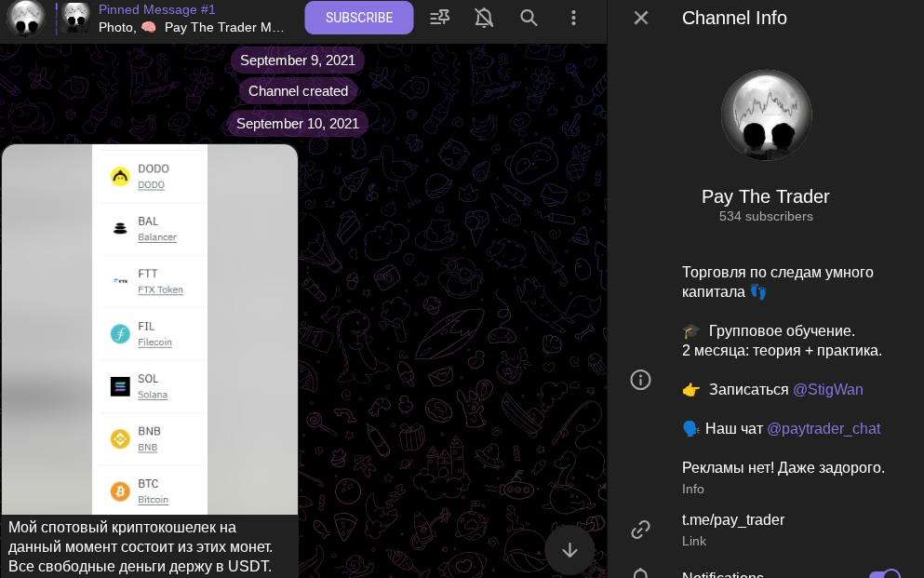Image resolution: width=924 pixels, height=578 pixels.
Task: Toggle the Notifications switch
Action: 885,575
